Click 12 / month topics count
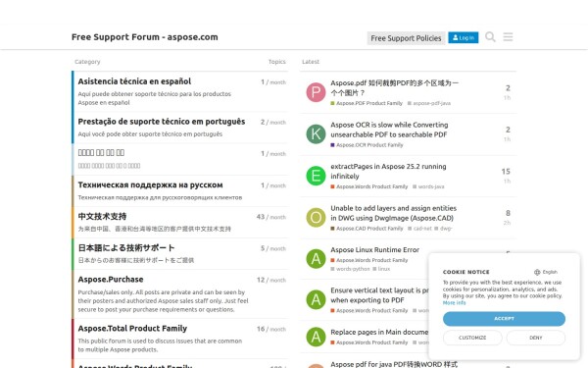The image size is (588, 368). 271,280
